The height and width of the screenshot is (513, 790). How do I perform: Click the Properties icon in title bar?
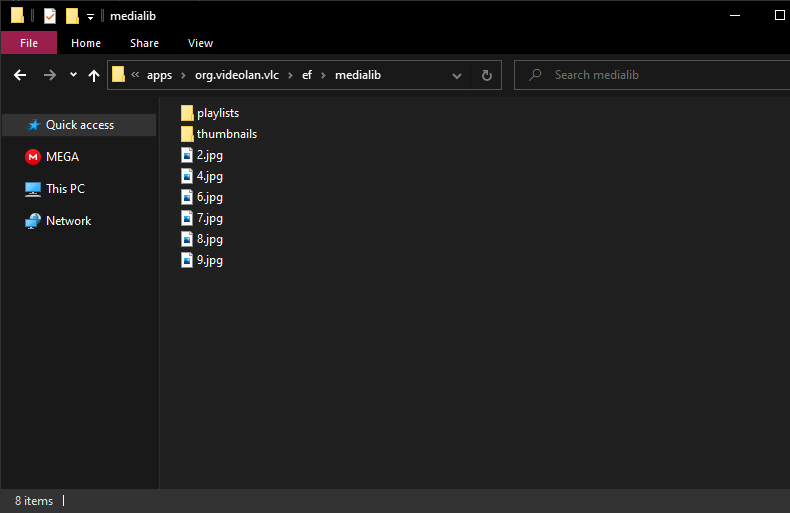point(50,15)
